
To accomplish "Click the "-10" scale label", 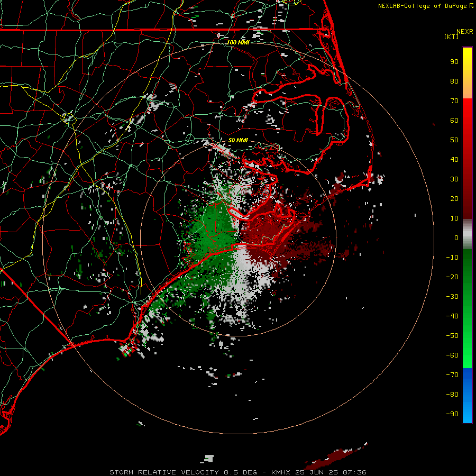I will click(452, 258).
